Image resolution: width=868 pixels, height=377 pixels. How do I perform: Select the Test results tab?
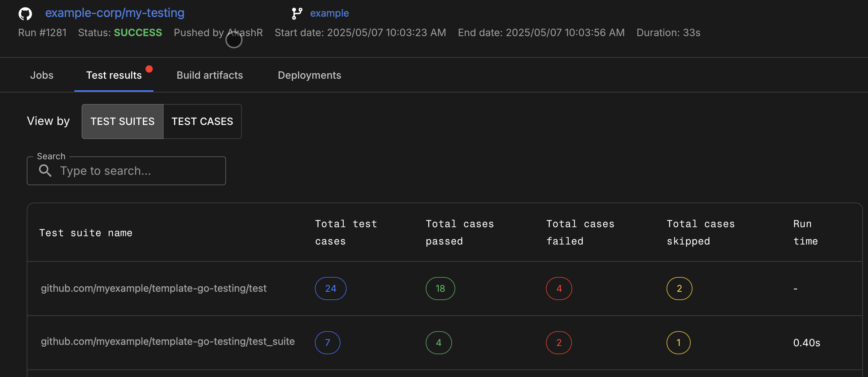(x=114, y=75)
